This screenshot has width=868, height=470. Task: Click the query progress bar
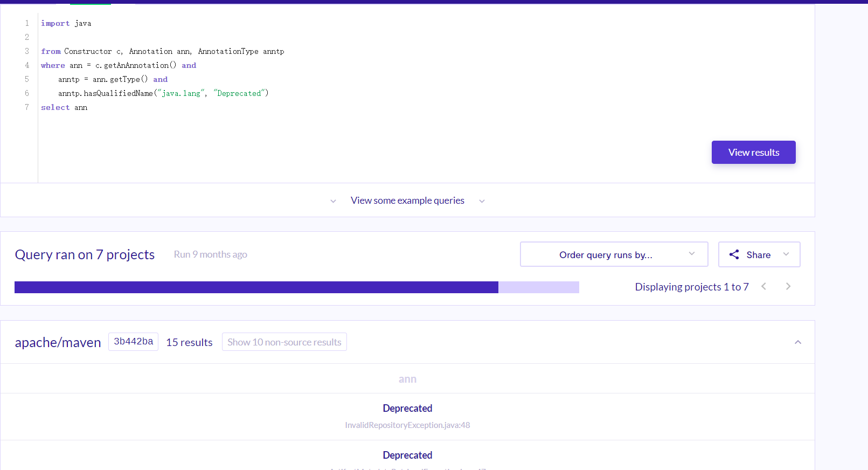(297, 287)
